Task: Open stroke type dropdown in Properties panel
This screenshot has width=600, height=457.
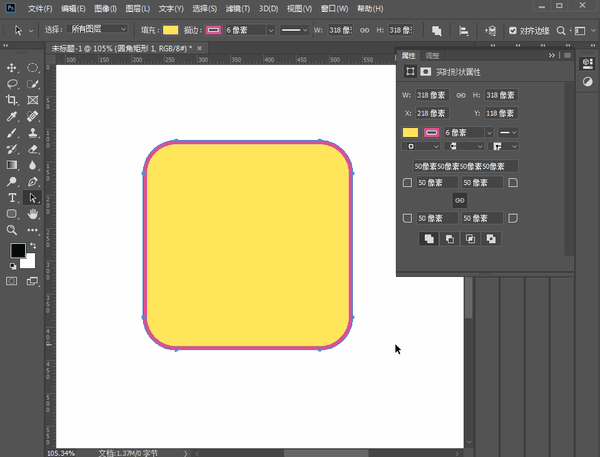Action: (x=508, y=133)
